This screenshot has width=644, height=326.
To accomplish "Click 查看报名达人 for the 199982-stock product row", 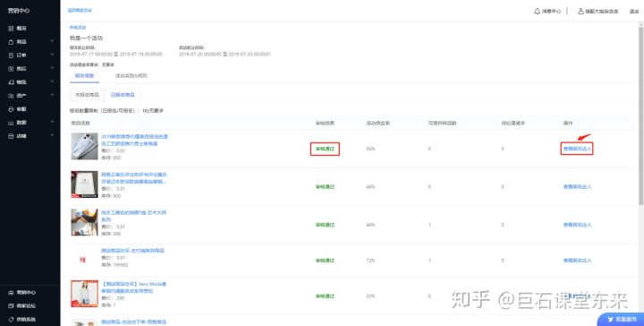I will click(x=577, y=261).
